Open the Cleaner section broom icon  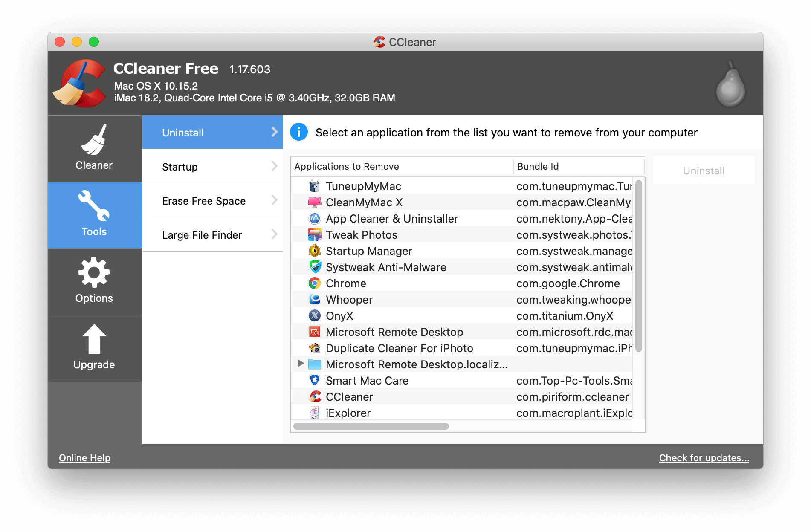click(94, 139)
